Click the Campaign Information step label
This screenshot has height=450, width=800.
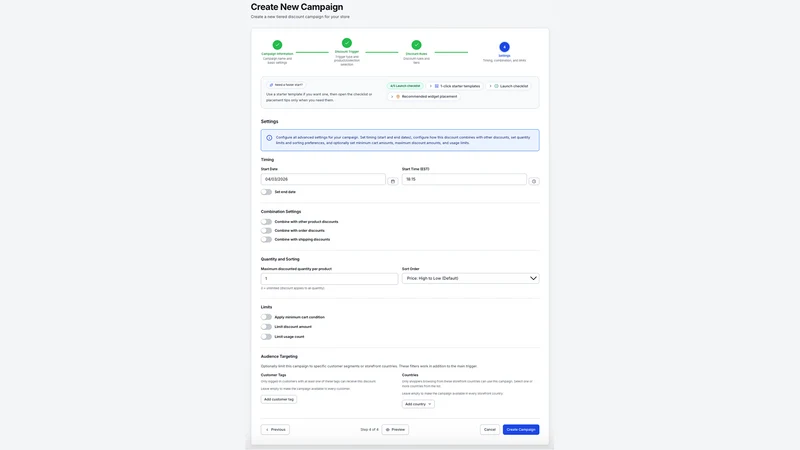(277, 54)
